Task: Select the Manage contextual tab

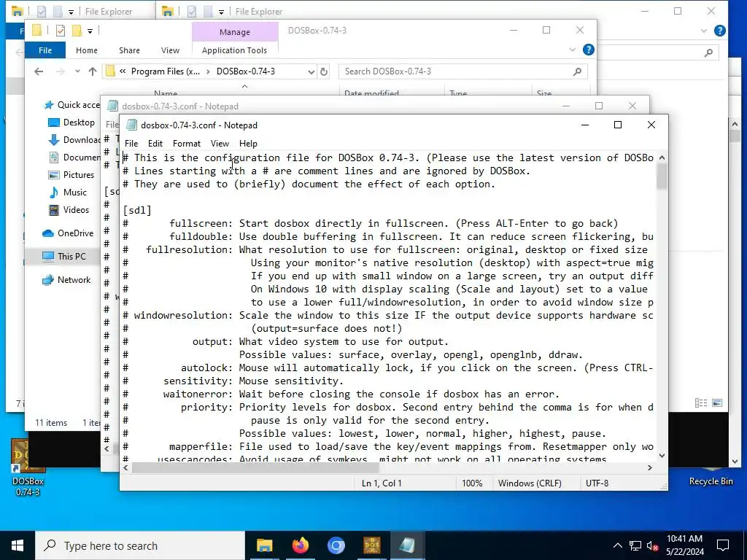Action: point(235,32)
